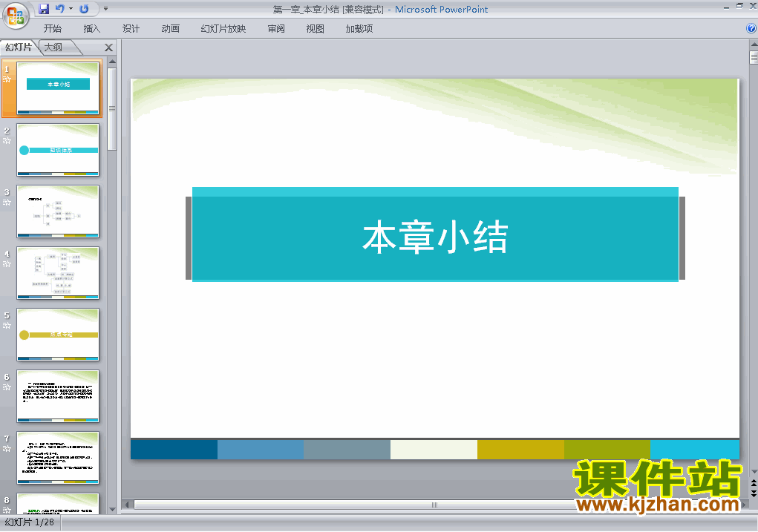Open the undo history dropdown arrow
The height and width of the screenshot is (532, 758).
pos(71,9)
